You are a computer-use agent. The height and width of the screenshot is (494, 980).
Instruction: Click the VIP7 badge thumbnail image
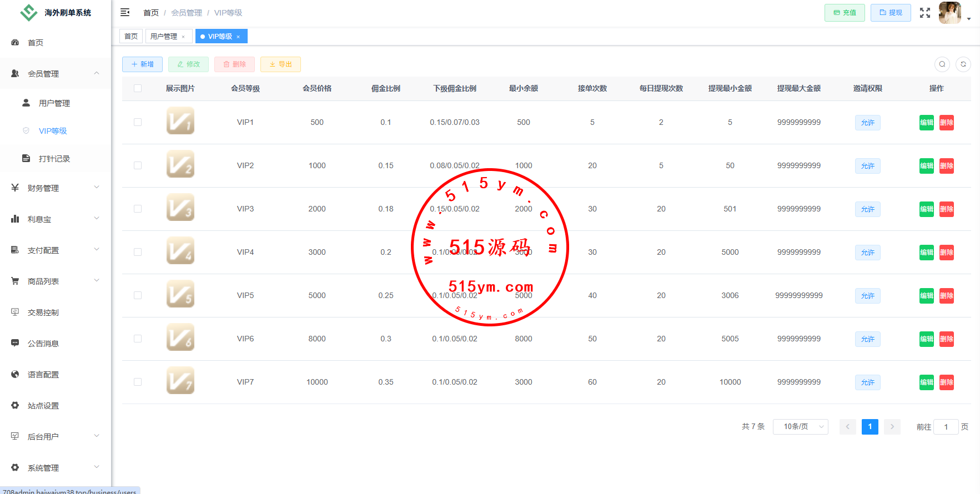(x=180, y=381)
